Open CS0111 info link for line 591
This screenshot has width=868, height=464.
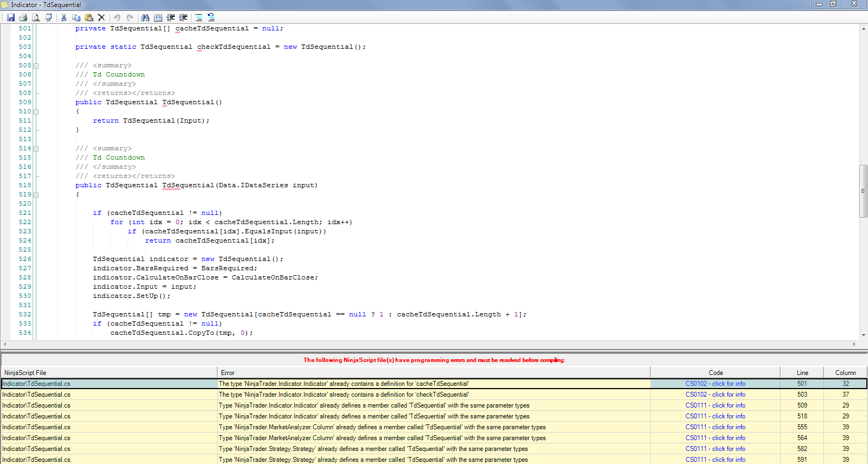pyautogui.click(x=715, y=460)
